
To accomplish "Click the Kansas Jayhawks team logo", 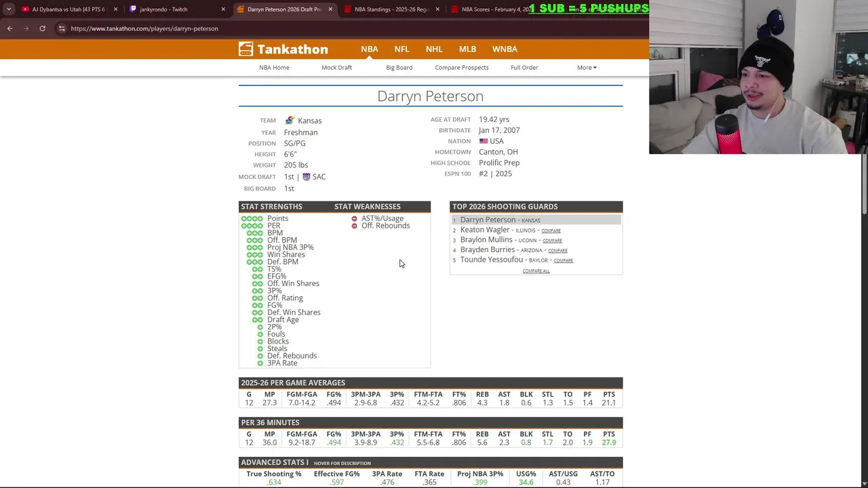I will (x=290, y=120).
